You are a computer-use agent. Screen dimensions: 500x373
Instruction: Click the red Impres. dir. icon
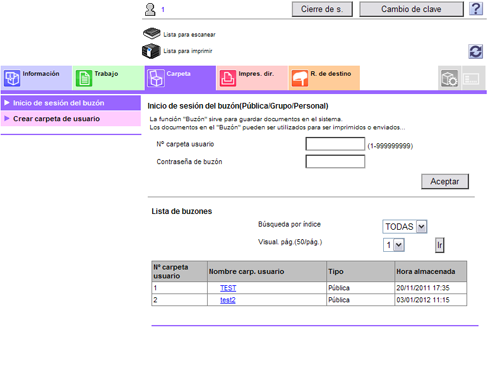[x=228, y=78]
